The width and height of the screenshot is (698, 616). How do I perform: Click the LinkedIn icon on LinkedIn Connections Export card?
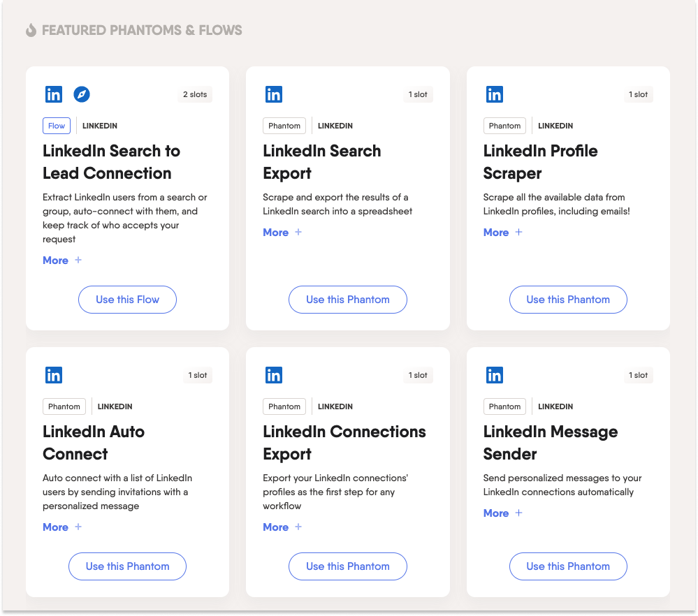[x=273, y=374]
